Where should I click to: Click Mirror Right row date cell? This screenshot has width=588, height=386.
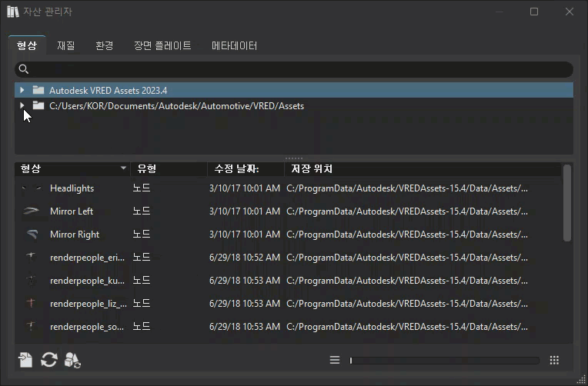(245, 235)
